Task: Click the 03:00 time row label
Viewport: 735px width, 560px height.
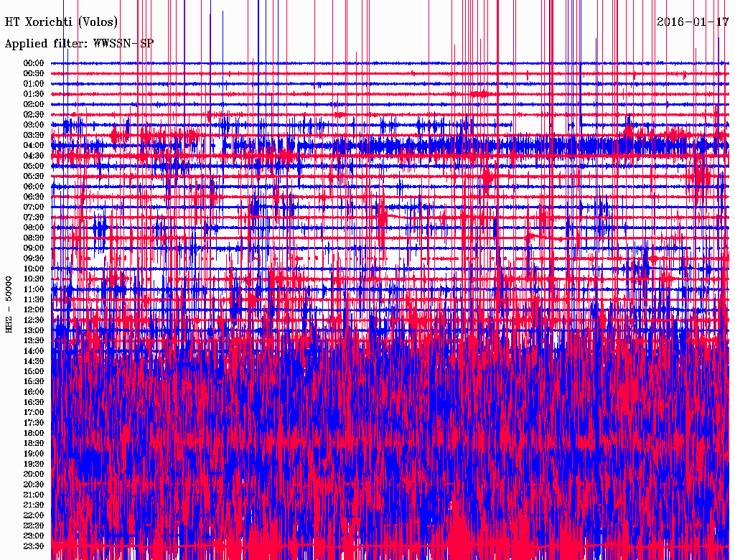Action: tap(34, 125)
